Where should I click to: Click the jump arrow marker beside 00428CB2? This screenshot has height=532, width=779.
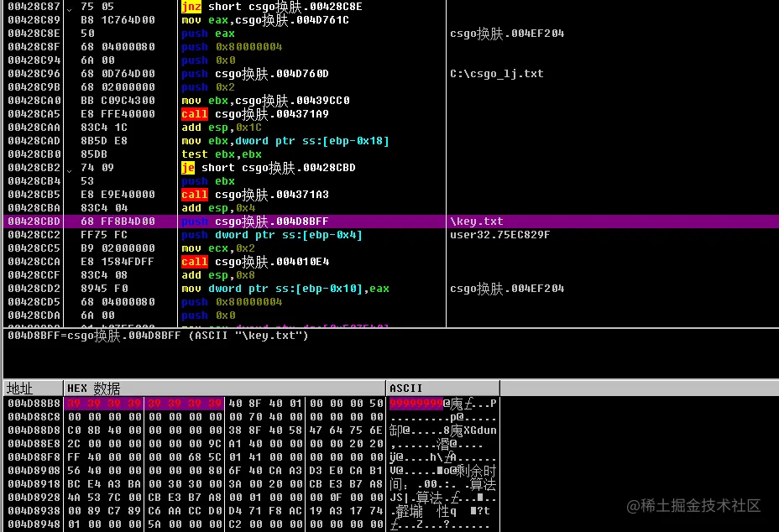tap(69, 170)
